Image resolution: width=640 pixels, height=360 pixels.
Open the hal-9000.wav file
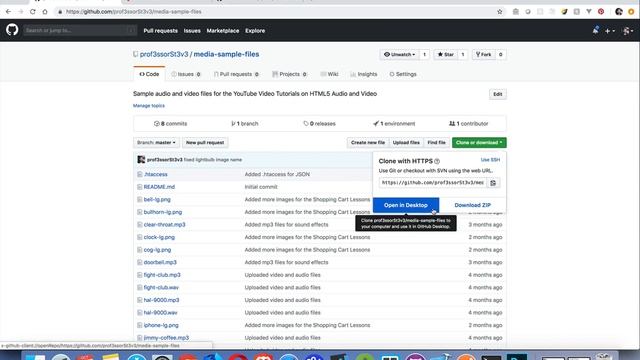[x=160, y=313]
